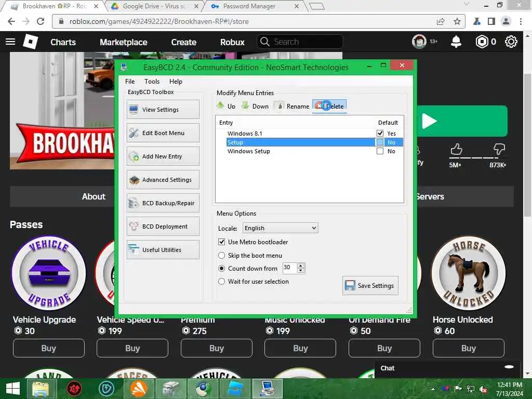Select the highlighted Setup entry
532x399 pixels.
tap(314, 142)
